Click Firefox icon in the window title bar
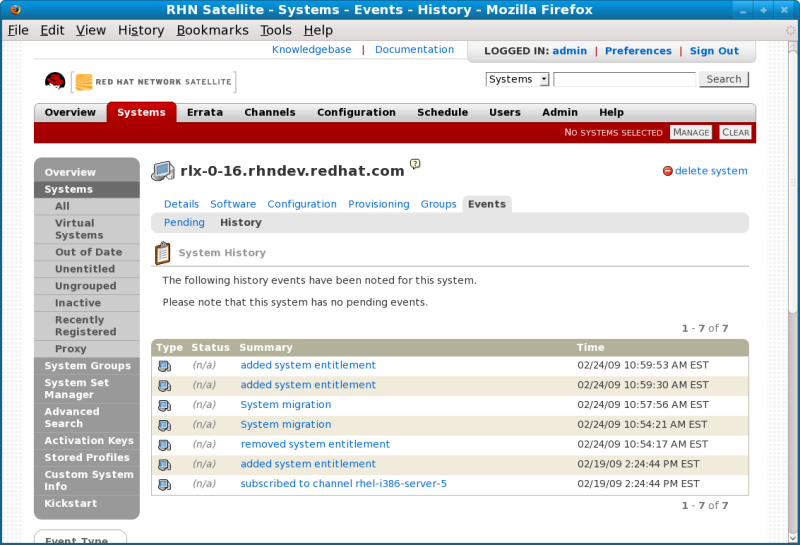 point(11,10)
